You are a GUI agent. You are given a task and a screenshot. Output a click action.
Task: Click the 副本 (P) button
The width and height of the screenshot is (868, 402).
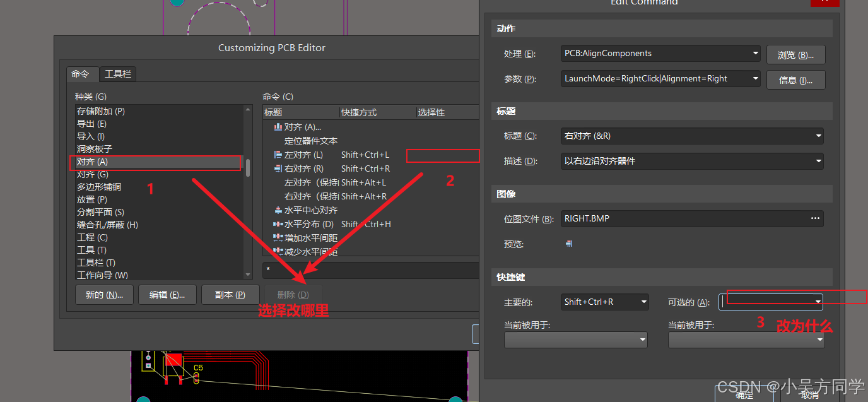pos(230,295)
